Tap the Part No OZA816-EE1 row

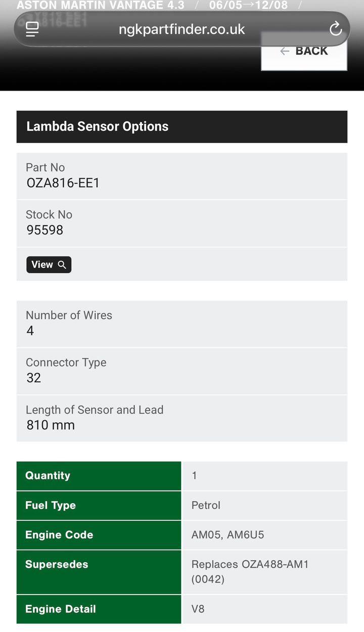click(x=182, y=176)
